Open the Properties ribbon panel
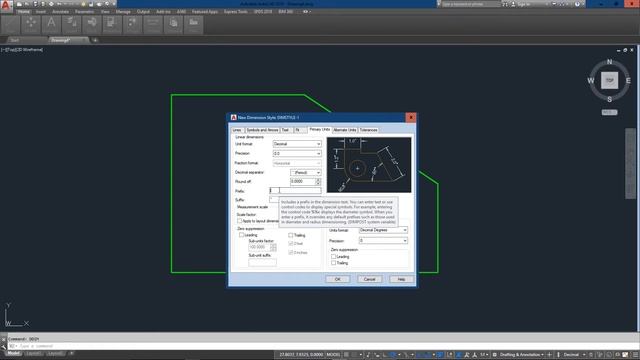 point(112,25)
